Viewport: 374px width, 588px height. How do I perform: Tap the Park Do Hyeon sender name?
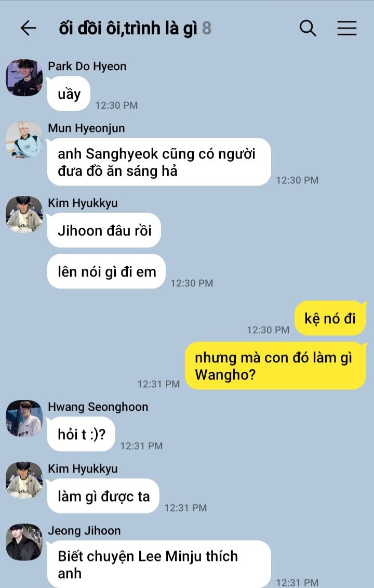87,67
